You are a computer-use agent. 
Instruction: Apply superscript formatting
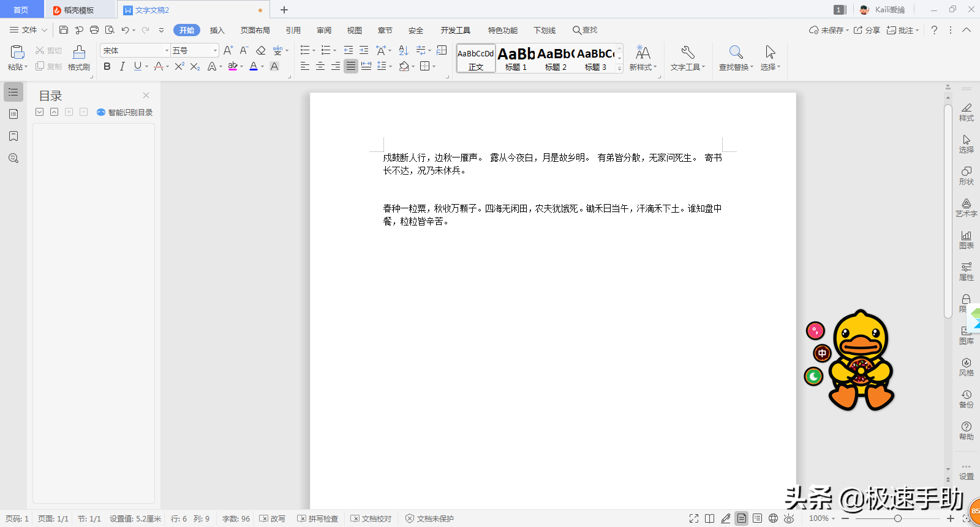(x=179, y=66)
